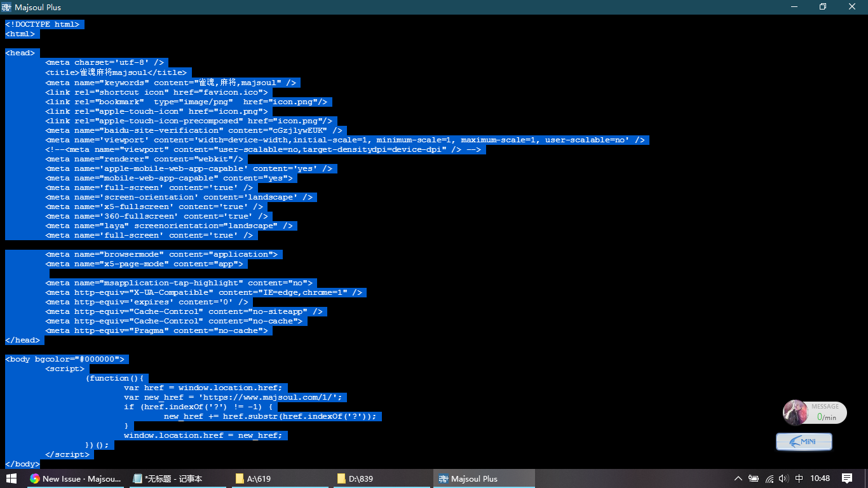
Task: Open the A:\619 folder taskbar item
Action: [279, 478]
